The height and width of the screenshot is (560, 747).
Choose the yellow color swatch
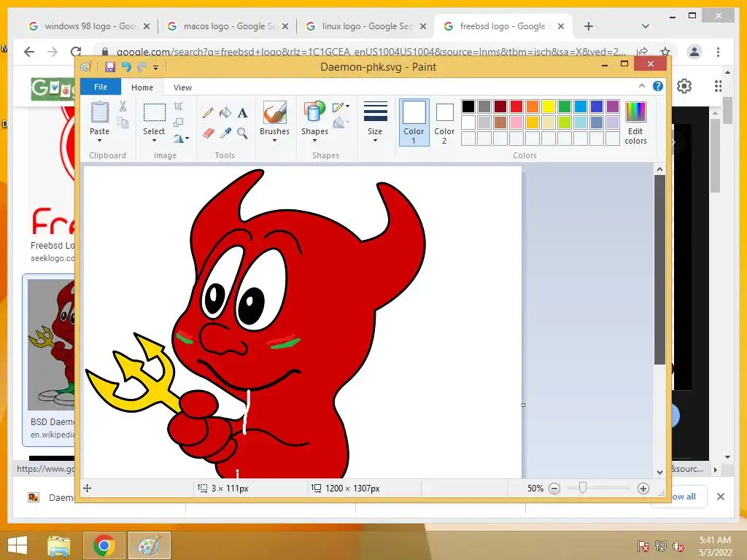[549, 106]
